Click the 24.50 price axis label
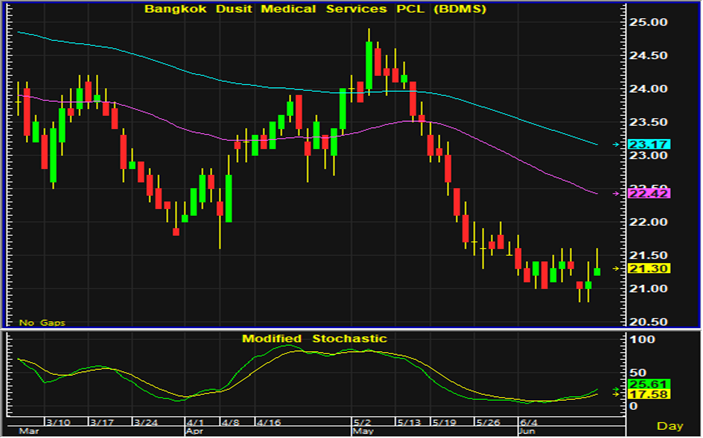The image size is (703, 438). pyautogui.click(x=648, y=56)
